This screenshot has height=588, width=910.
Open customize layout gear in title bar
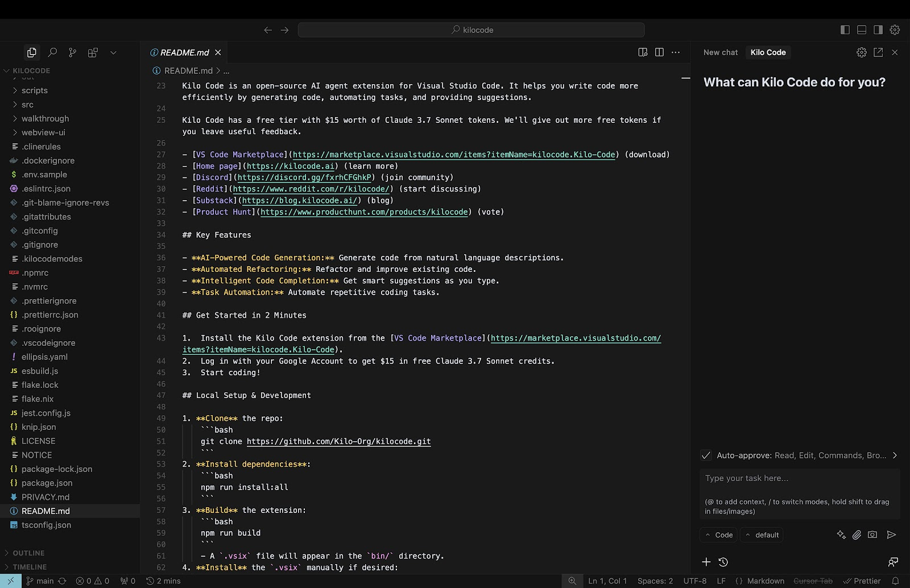tap(895, 30)
